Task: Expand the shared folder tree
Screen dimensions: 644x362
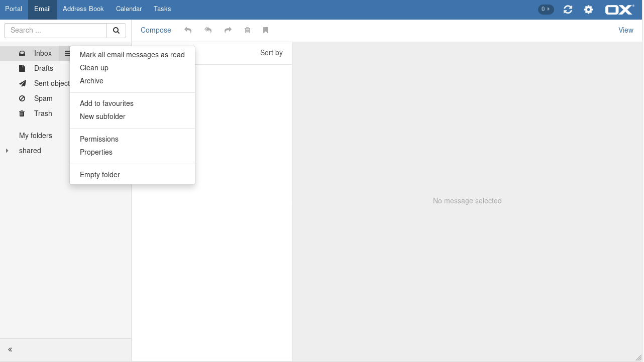Action: point(7,151)
